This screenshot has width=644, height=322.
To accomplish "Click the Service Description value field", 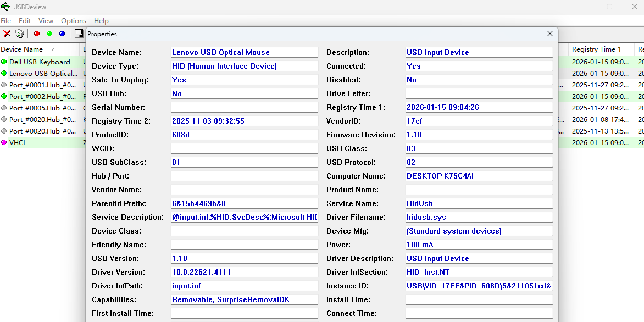I will [x=244, y=218].
